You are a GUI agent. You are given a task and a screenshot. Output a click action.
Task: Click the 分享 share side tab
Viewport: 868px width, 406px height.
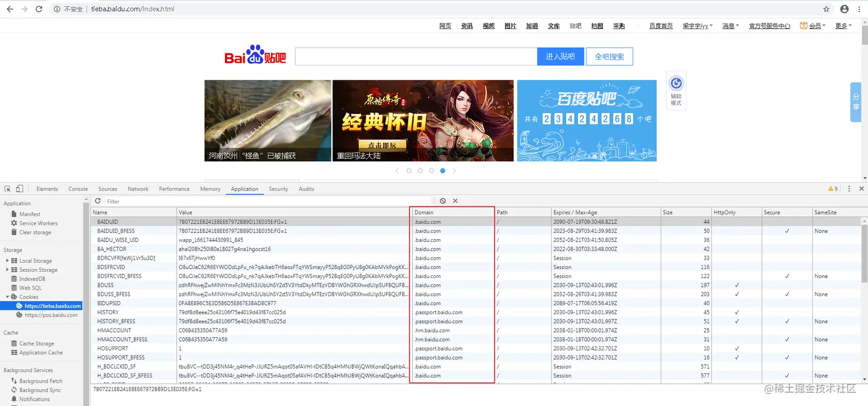tap(856, 102)
